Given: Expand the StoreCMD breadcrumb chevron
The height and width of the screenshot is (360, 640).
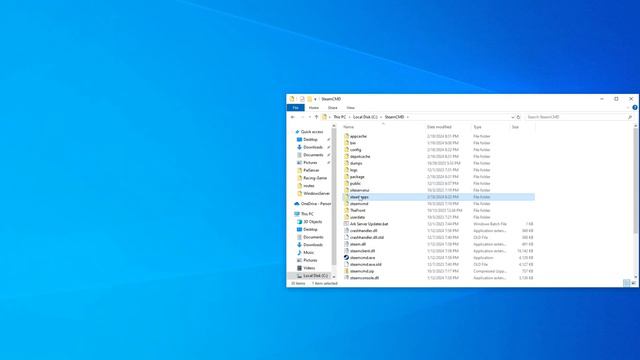Looking at the screenshot, I should click(x=408, y=117).
